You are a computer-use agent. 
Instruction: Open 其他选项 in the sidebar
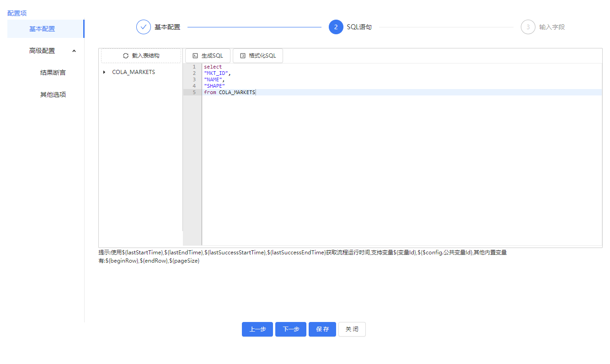pyautogui.click(x=53, y=95)
